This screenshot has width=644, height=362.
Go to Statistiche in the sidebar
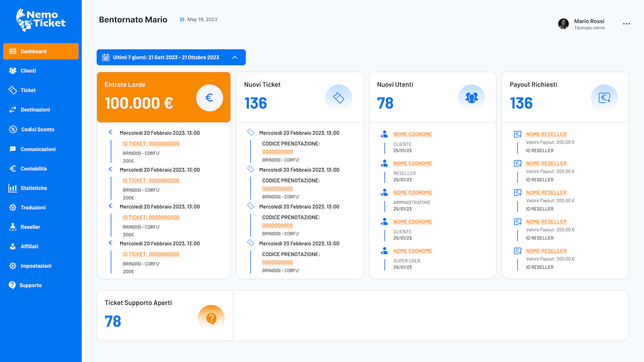point(34,188)
